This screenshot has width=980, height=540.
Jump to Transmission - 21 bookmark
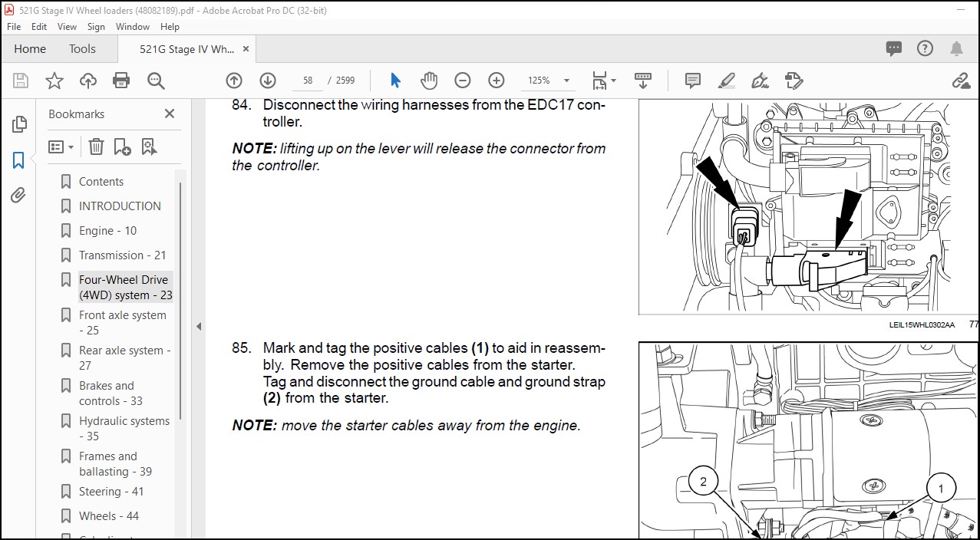(122, 255)
